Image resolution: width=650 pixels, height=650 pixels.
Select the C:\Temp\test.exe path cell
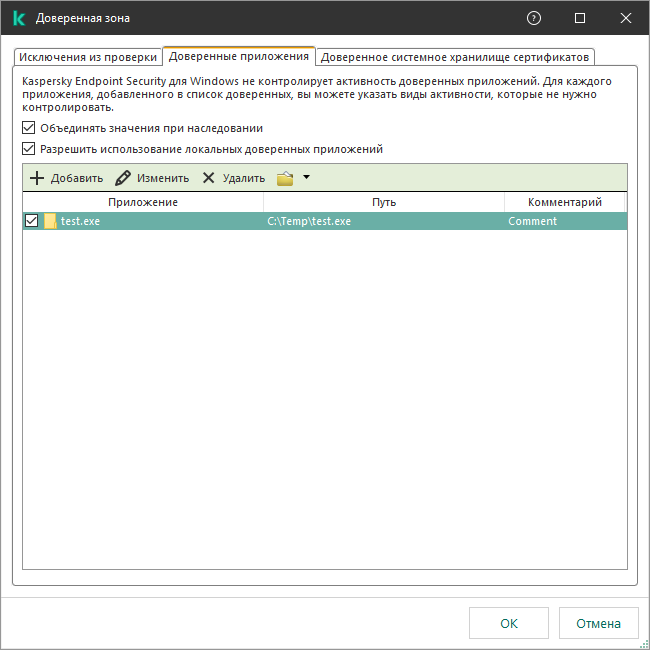point(309,221)
